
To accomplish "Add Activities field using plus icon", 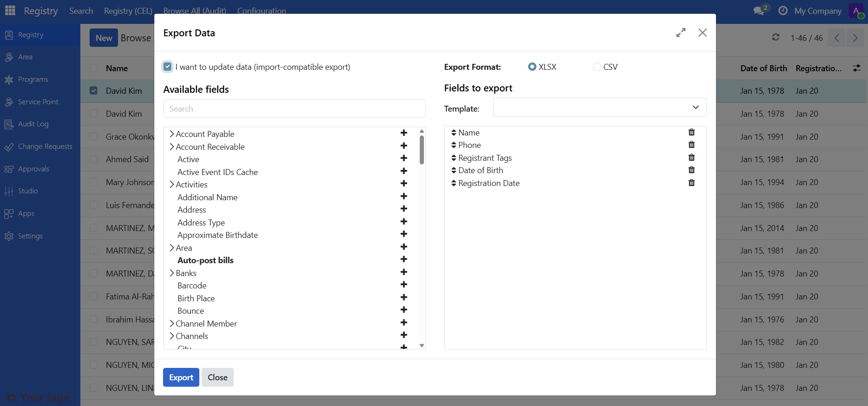I will pyautogui.click(x=404, y=184).
